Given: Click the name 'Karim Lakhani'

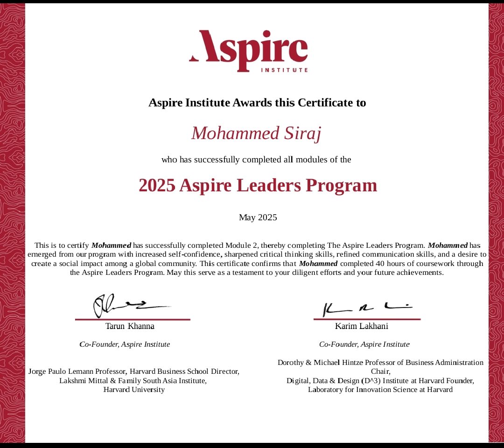Looking at the screenshot, I should click(x=362, y=326).
